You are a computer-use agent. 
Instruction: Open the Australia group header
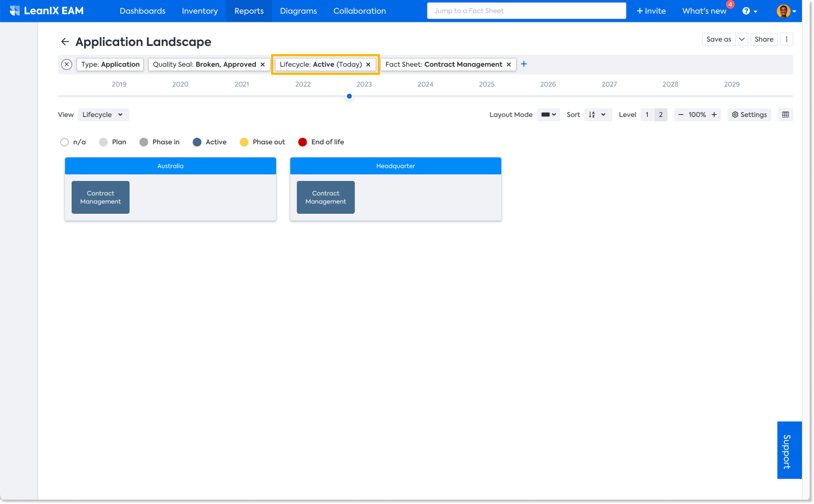click(x=171, y=166)
